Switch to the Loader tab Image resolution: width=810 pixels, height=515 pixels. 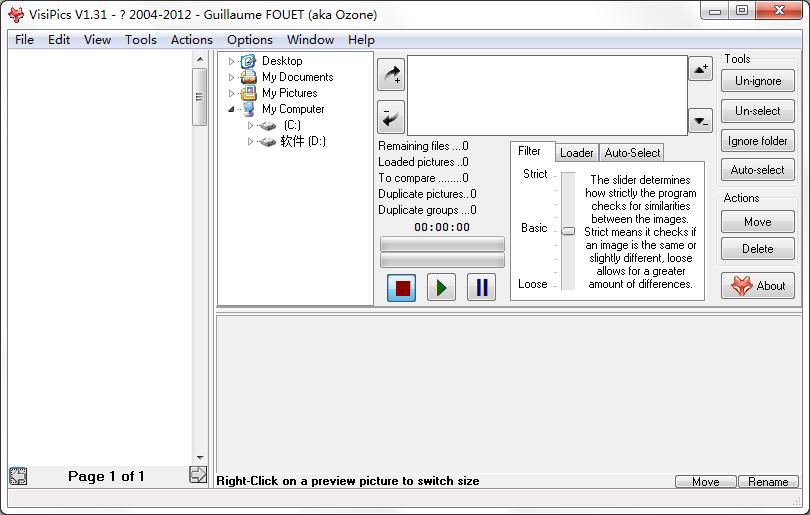[x=576, y=153]
